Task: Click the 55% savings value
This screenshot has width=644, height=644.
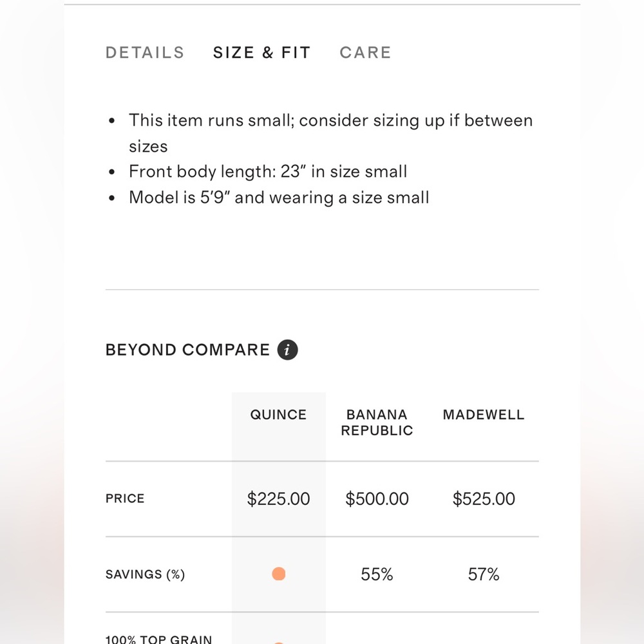Action: click(x=377, y=574)
